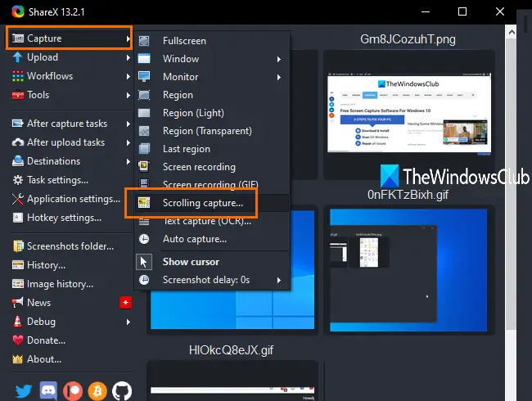Click the 0nFKTzBixh.gif file name
Screen dimensions: 532x401
408,195
